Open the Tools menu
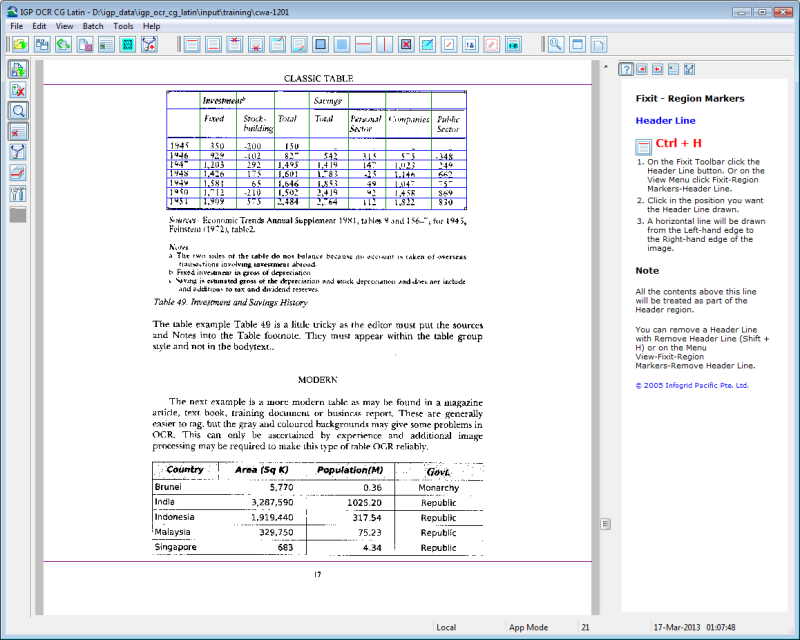 (x=123, y=26)
